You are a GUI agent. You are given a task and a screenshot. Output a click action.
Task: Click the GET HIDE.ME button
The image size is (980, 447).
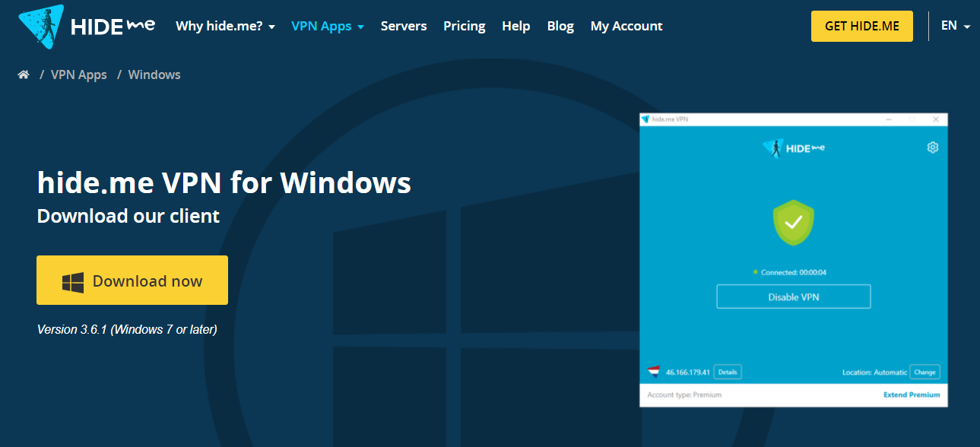coord(862,26)
